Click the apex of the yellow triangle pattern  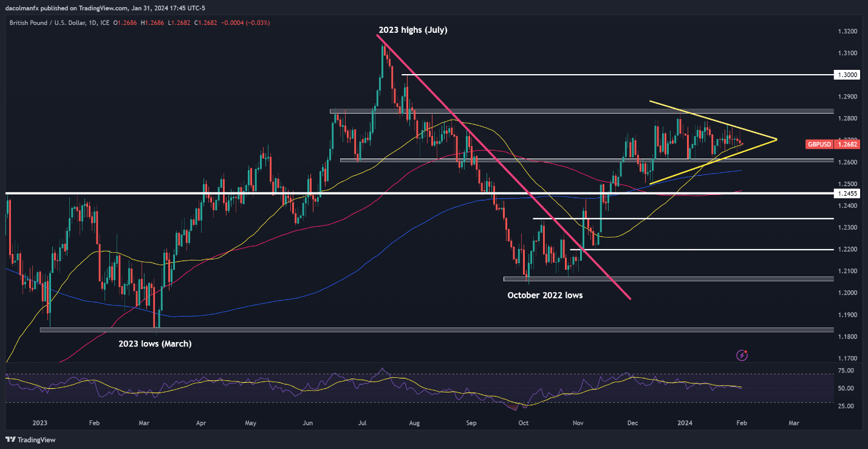point(776,140)
